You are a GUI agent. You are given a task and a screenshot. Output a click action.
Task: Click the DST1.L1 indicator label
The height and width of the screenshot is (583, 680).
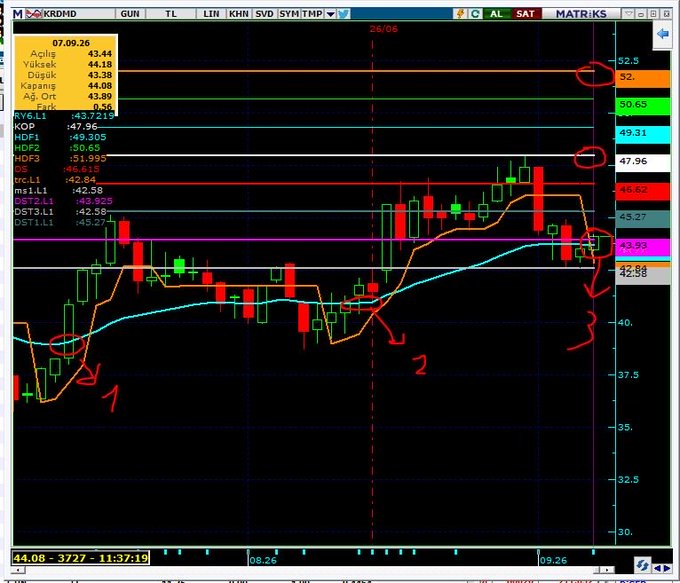coord(34,222)
